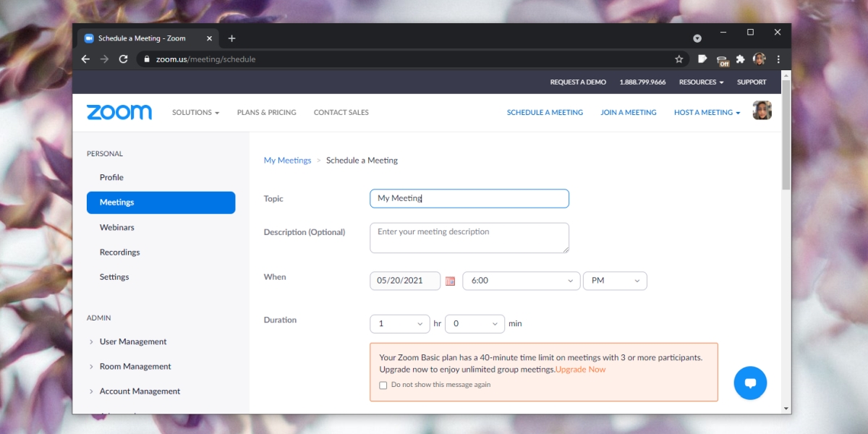
Task: Click the phone number 1.888.799.9666
Action: click(642, 82)
